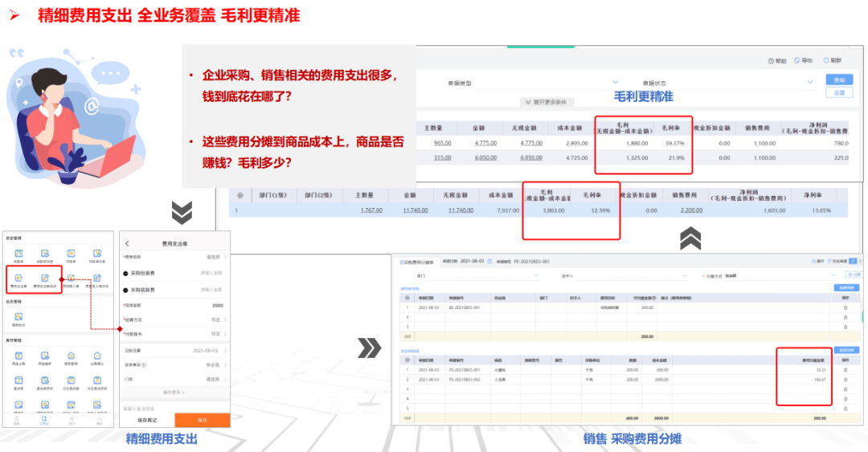The image size is (868, 452).
Task: Switch to the 工作台 bottom tab
Action: point(45,421)
